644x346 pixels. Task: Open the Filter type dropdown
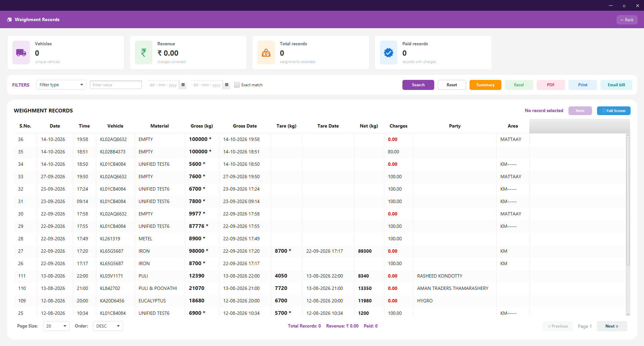tap(61, 85)
